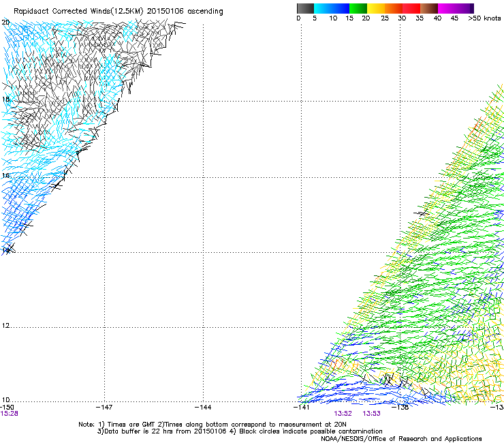This screenshot has width=504, height=443.
Task: Click the 15:28 pass time label
Action: tap(10, 414)
